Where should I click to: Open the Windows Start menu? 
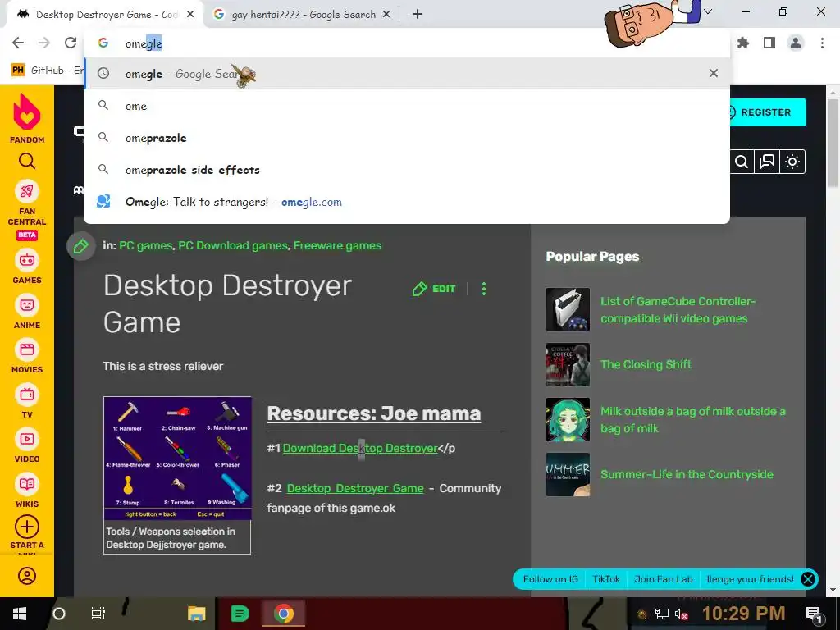[x=20, y=614]
